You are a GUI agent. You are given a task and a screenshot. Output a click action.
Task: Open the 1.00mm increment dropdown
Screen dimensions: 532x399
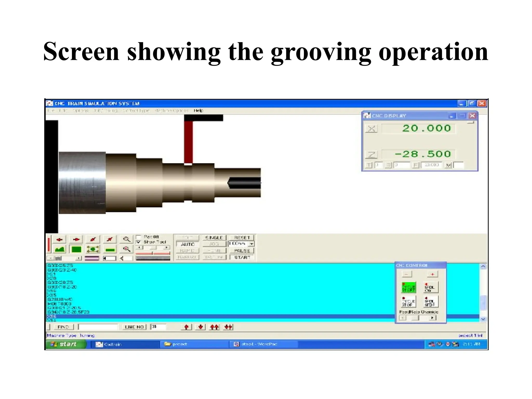point(251,244)
